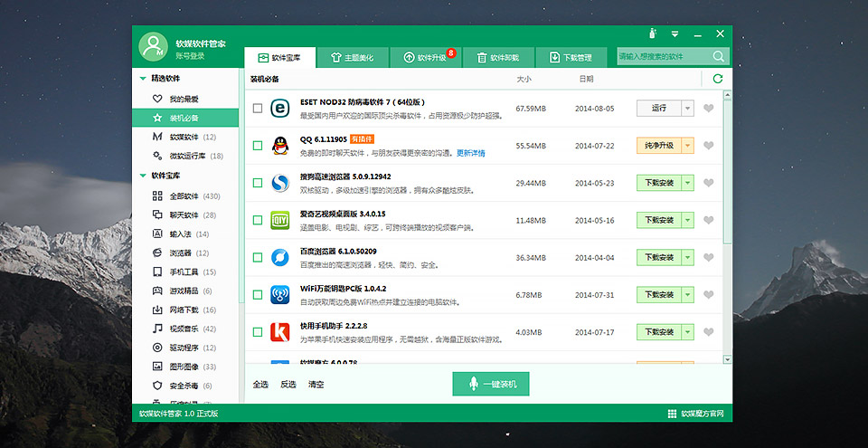The image size is (868, 448).
Task: Open 快用手机助手 download options arrow
Action: pos(687,331)
